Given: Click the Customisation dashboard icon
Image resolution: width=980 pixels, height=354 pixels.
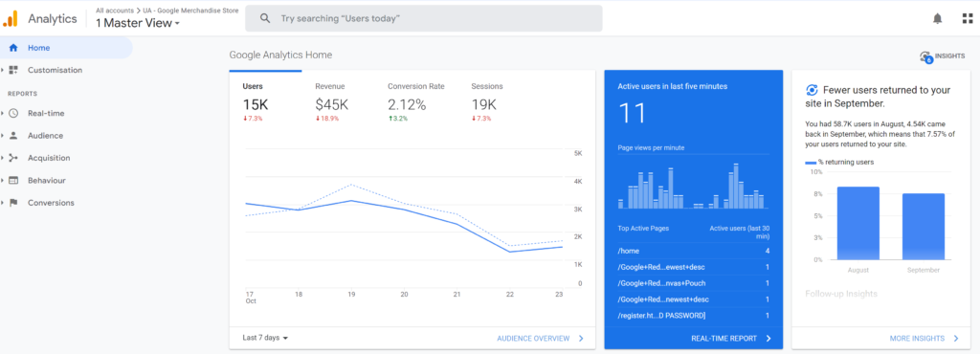Looking at the screenshot, I should pyautogui.click(x=13, y=70).
